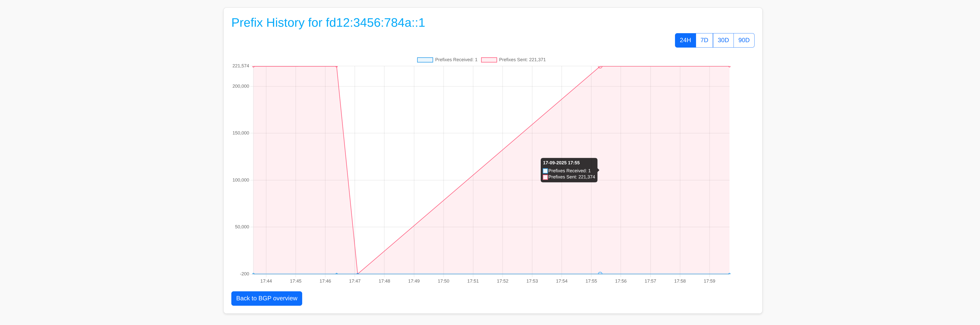Image resolution: width=980 pixels, height=325 pixels.
Task: Click pink peak point before 17:47 drop
Action: (336, 67)
